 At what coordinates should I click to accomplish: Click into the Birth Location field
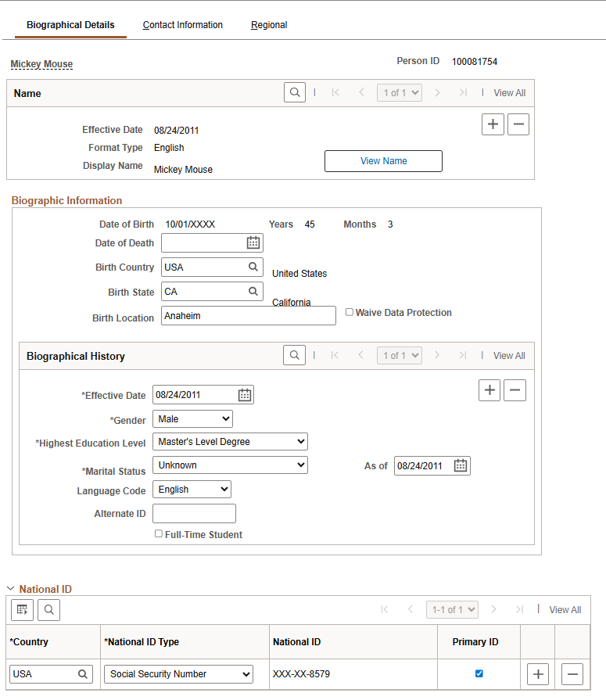[248, 315]
